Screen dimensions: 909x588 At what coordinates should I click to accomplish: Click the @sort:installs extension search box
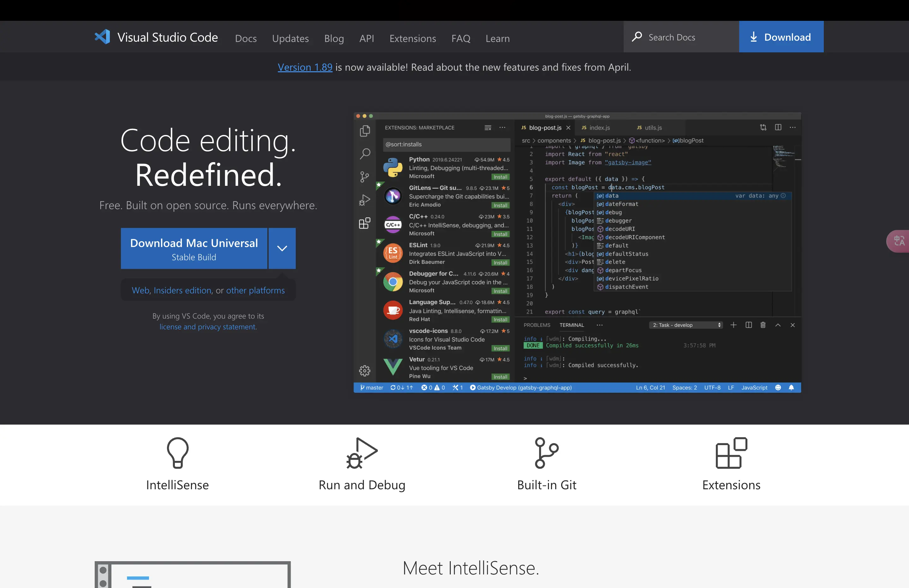point(447,144)
